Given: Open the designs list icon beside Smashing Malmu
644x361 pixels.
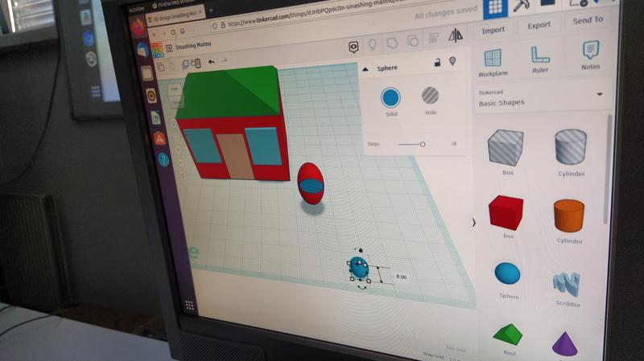Looking at the screenshot, I should coord(169,48).
